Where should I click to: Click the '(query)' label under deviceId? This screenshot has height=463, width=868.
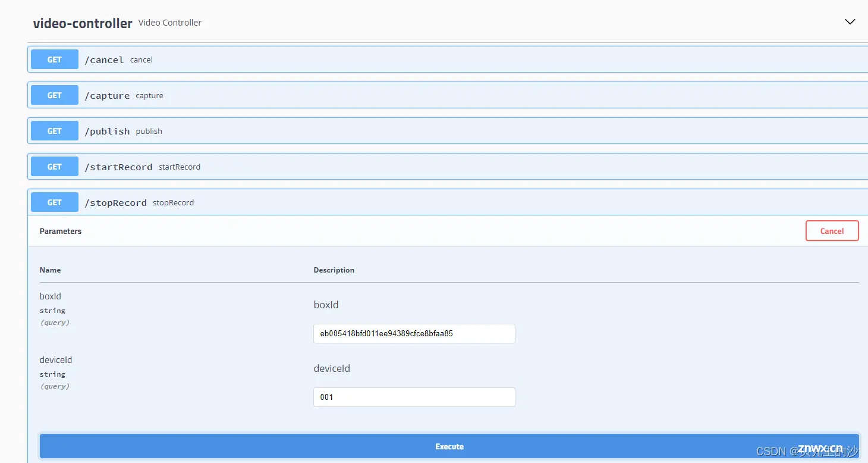[x=55, y=386]
